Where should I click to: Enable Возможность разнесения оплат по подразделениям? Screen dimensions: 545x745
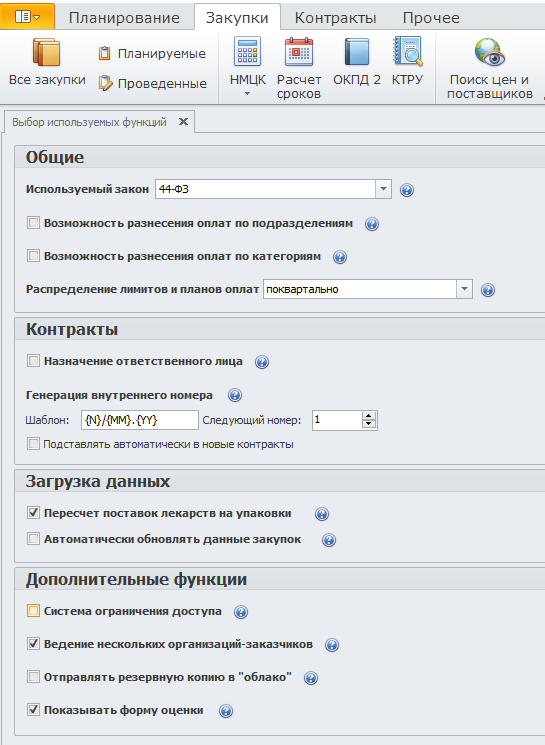tap(33, 223)
